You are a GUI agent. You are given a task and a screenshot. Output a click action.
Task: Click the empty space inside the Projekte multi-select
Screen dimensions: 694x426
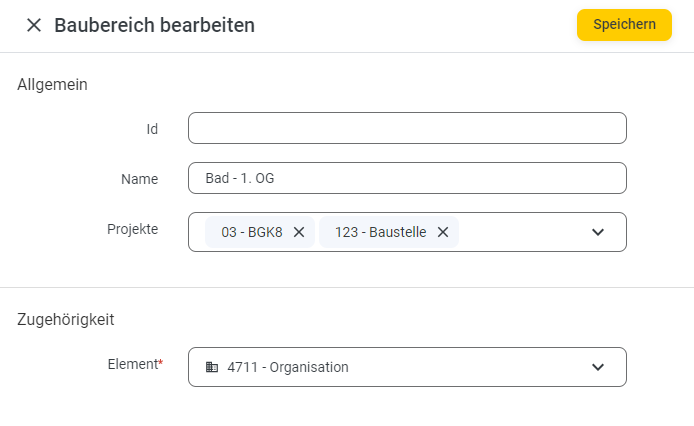(522, 232)
